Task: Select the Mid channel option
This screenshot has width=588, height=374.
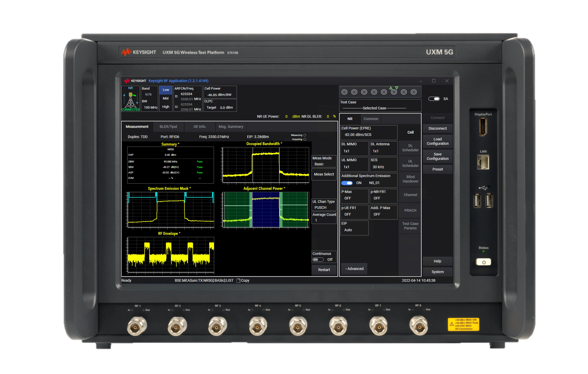Action: coord(166,98)
